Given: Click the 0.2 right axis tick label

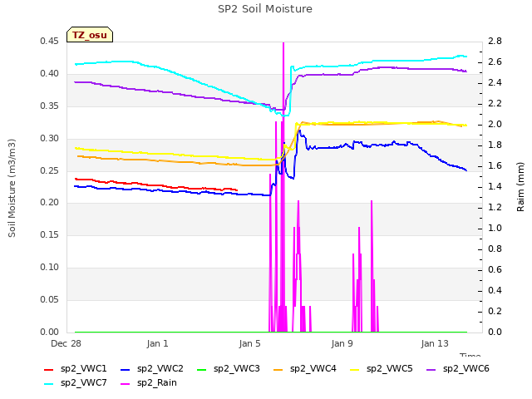Looking at the screenshot, I should pos(495,311).
